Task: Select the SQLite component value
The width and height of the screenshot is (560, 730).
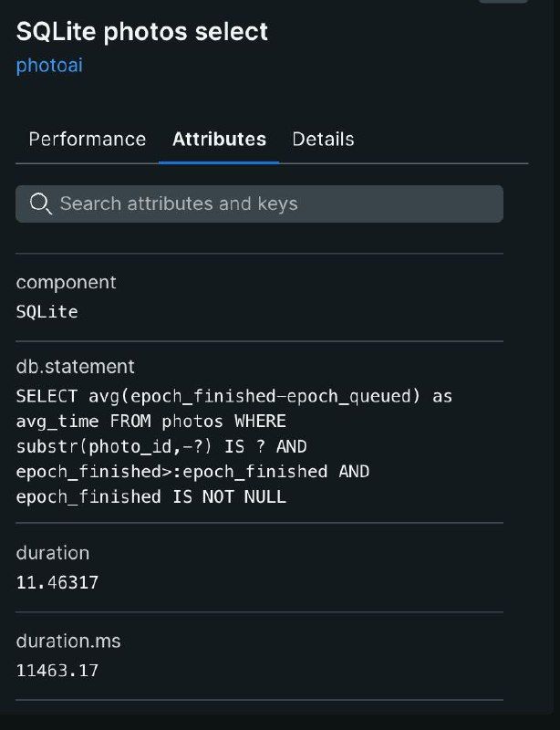Action: (x=47, y=311)
